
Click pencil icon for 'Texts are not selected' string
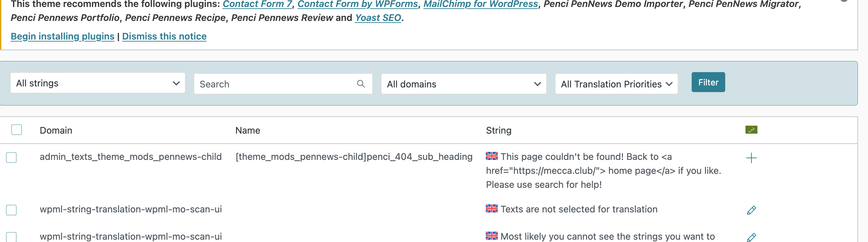tap(751, 210)
